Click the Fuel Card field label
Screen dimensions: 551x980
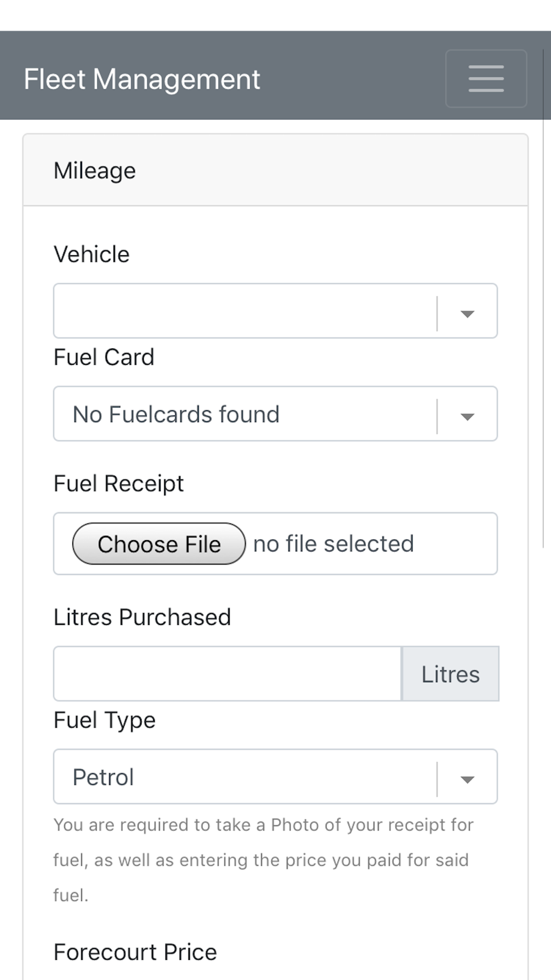[x=104, y=357]
